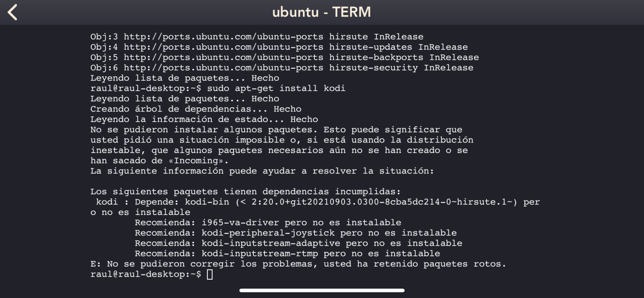Click the hirsute-updates repository URL line
This screenshot has height=298, width=644.
[x=279, y=47]
